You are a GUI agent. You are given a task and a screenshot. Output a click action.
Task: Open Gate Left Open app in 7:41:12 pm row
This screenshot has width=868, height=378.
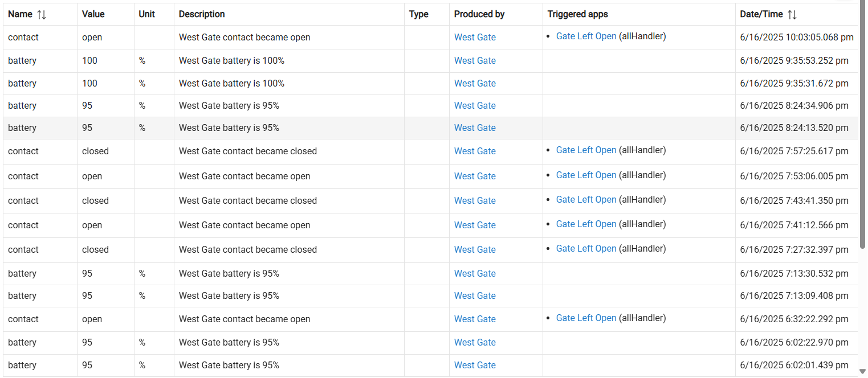(586, 224)
